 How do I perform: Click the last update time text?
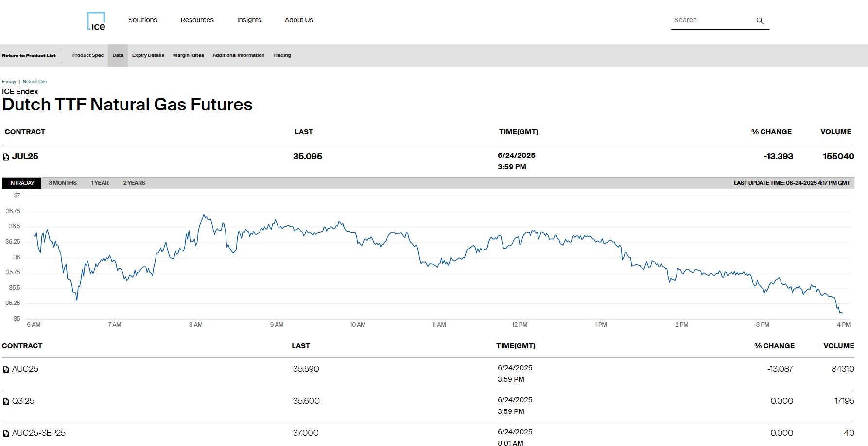(x=792, y=183)
